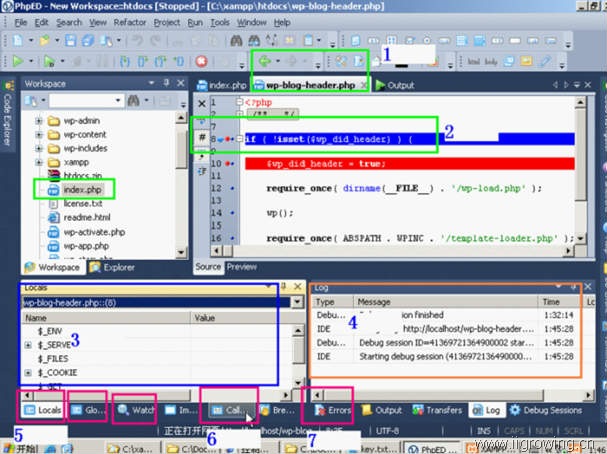Open the Refactor menu
Viewport: 607px width, 454px height.
point(130,22)
